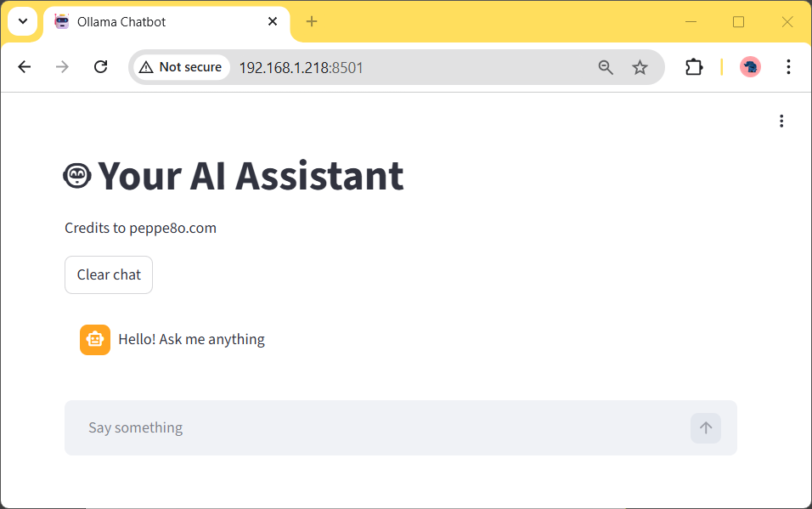The height and width of the screenshot is (509, 812).
Task: Click the back navigation arrow
Action: 24,66
